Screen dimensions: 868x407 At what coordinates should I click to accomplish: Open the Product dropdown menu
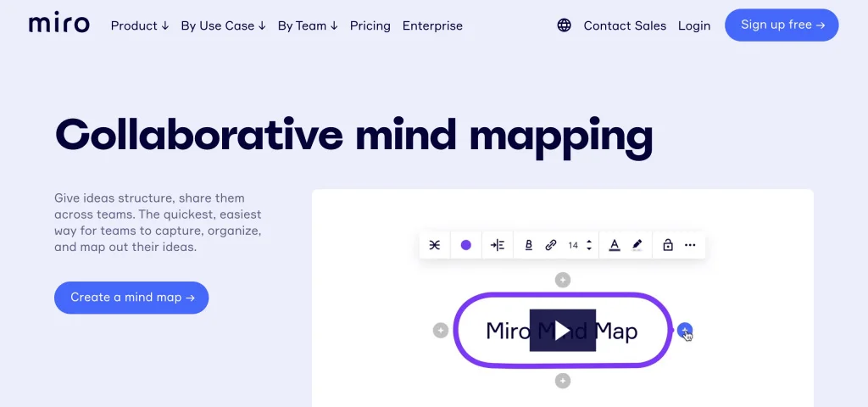click(x=140, y=25)
